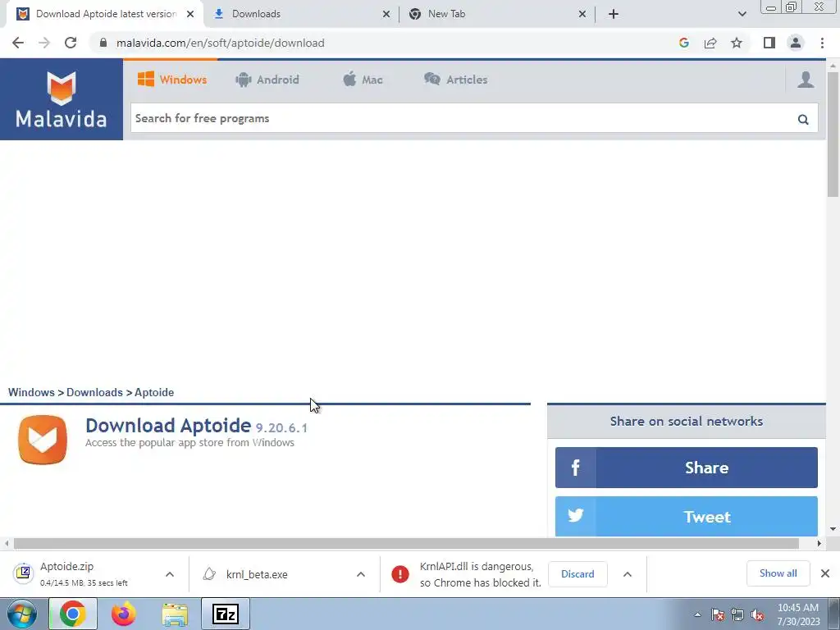
Task: Open the Mac section
Action: click(363, 80)
